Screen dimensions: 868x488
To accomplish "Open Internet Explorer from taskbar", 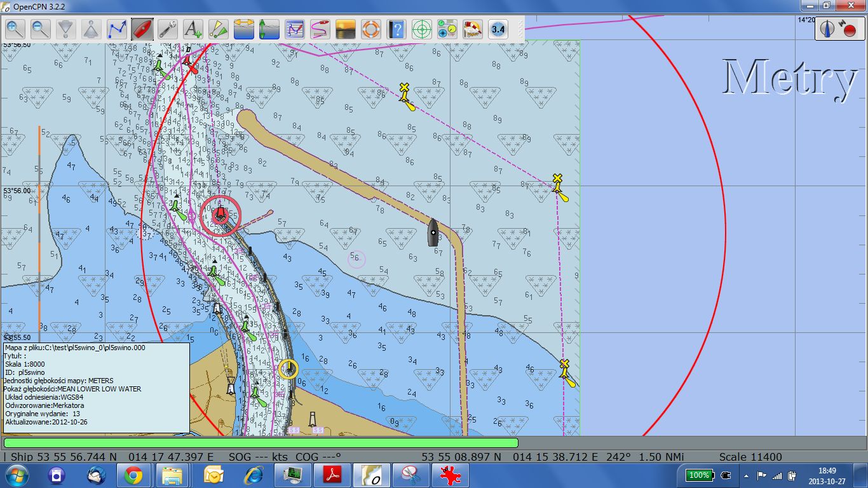I will 254,475.
